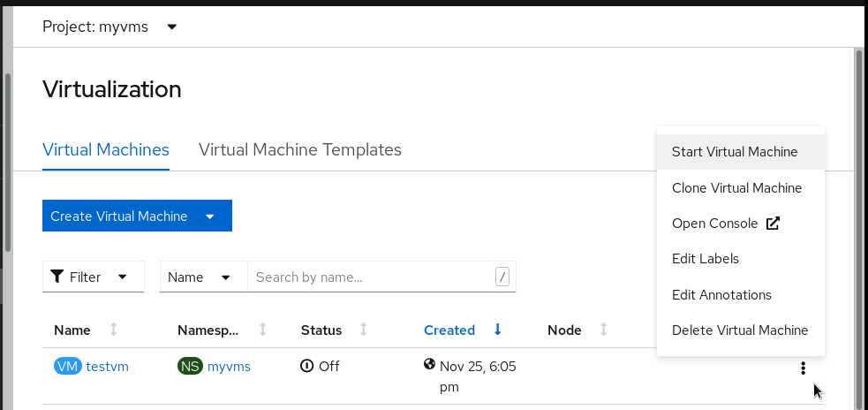Select Open Console menu item
868x410 pixels.
pyautogui.click(x=724, y=224)
